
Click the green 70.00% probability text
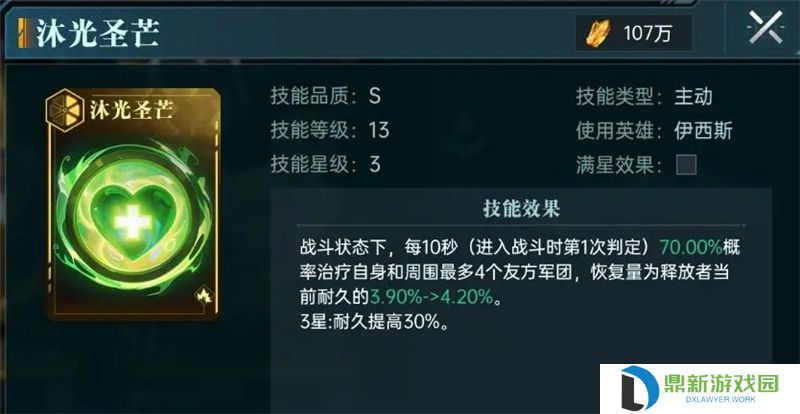pyautogui.click(x=691, y=248)
